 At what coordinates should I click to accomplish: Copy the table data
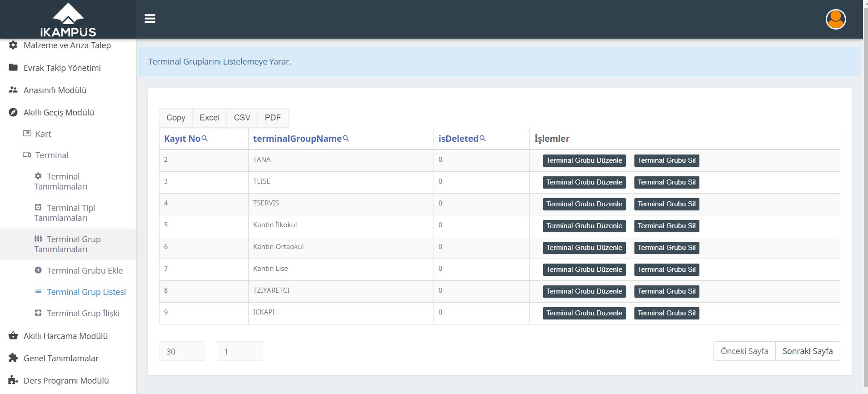(x=176, y=118)
